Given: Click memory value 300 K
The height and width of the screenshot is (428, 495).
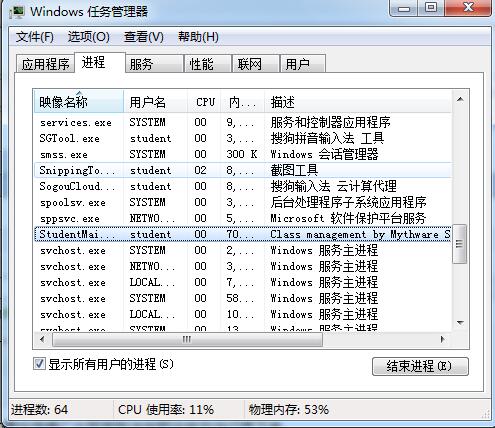Looking at the screenshot, I should pyautogui.click(x=242, y=154).
